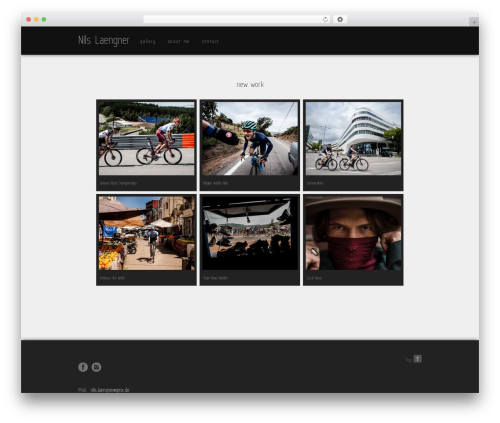Viewport: 500px width, 423px height.
Task: Open the Instagram icon in footer
Action: (x=96, y=367)
